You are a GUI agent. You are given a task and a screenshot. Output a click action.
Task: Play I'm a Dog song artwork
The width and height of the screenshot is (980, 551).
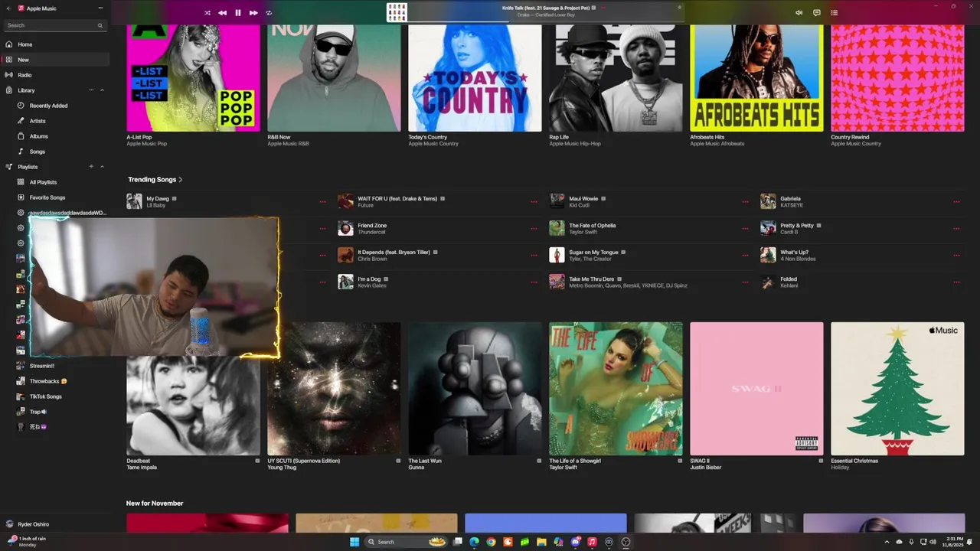345,282
